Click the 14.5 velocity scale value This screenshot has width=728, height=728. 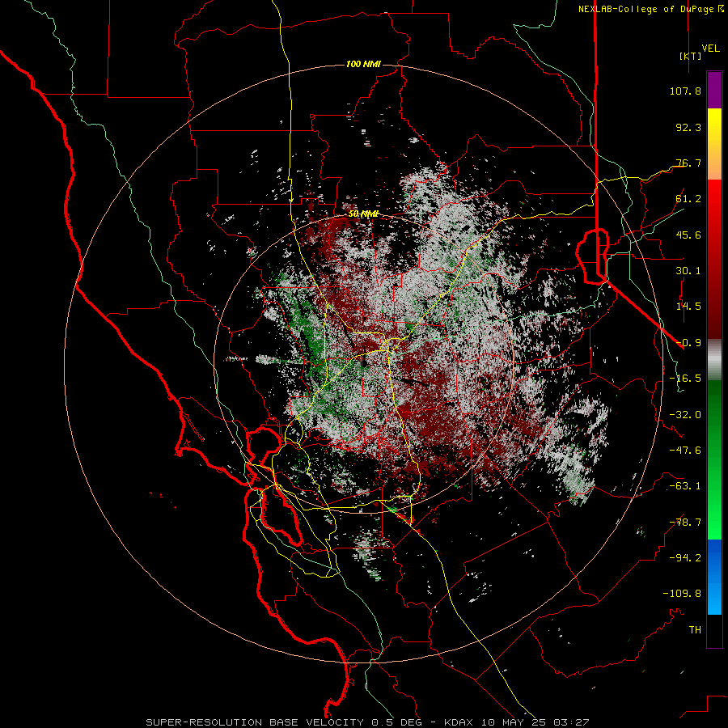tap(688, 307)
